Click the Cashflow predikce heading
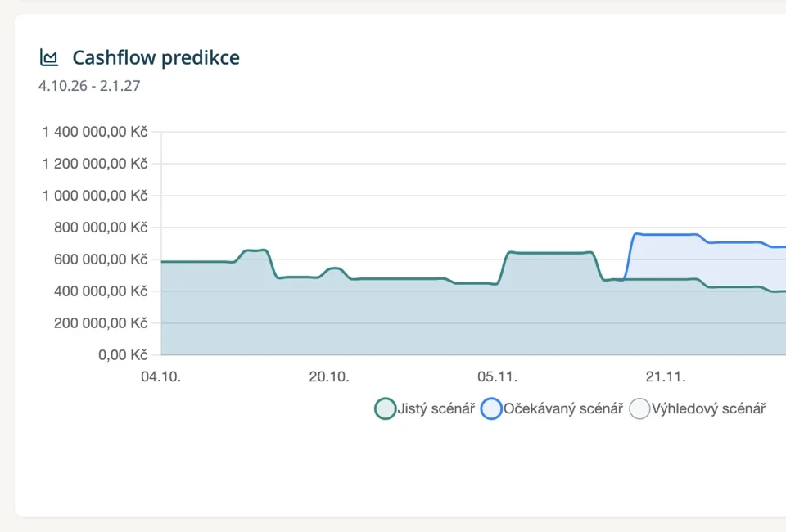 (156, 57)
